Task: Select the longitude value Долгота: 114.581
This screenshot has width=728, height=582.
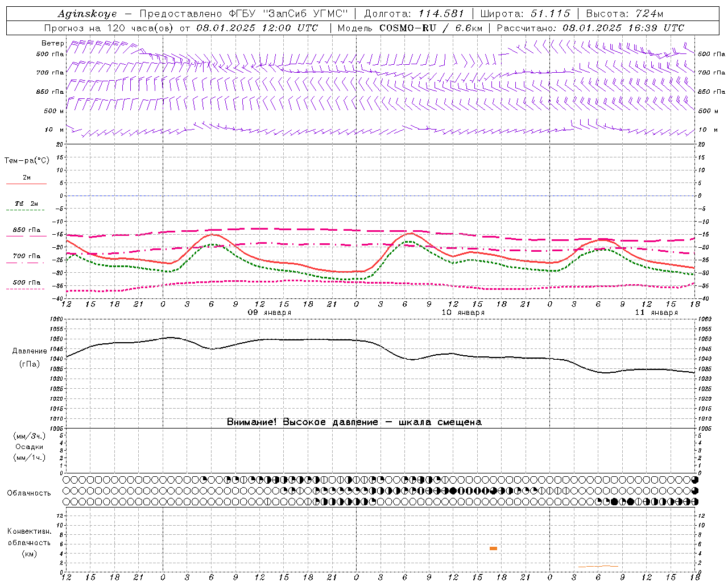Action: [414, 14]
